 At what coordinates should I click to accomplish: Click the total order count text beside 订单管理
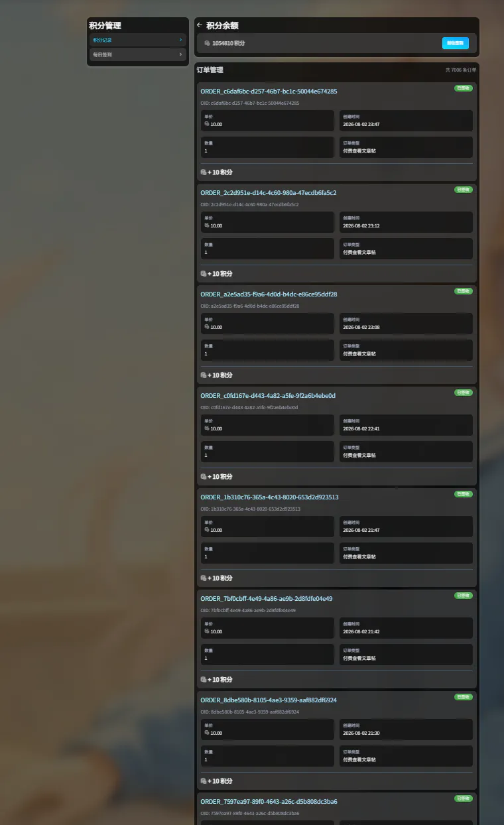(461, 70)
